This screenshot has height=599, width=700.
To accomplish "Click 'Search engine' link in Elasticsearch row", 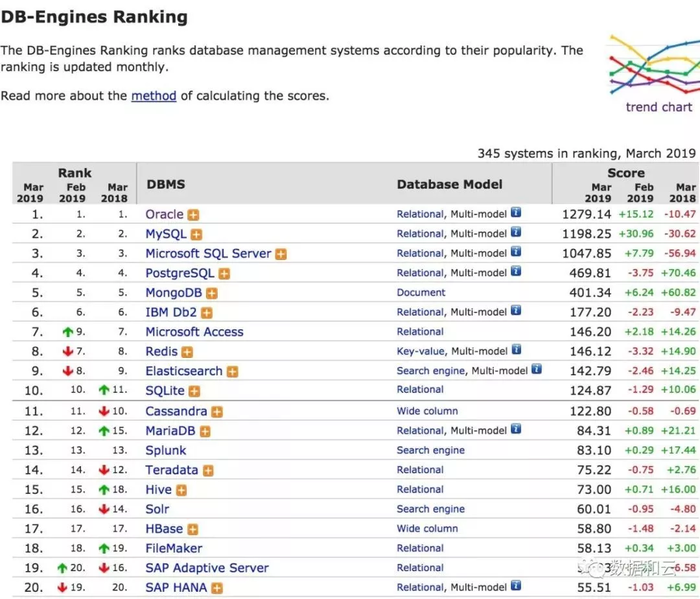I will 431,371.
